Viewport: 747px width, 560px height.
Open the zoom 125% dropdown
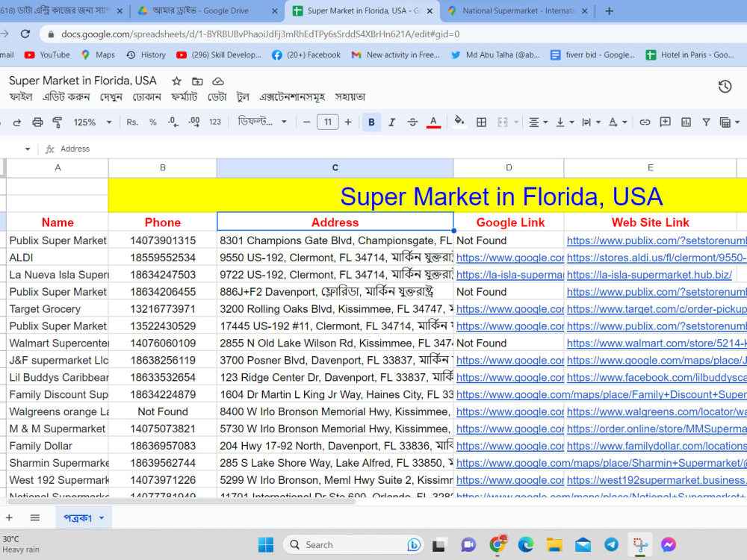click(x=93, y=122)
